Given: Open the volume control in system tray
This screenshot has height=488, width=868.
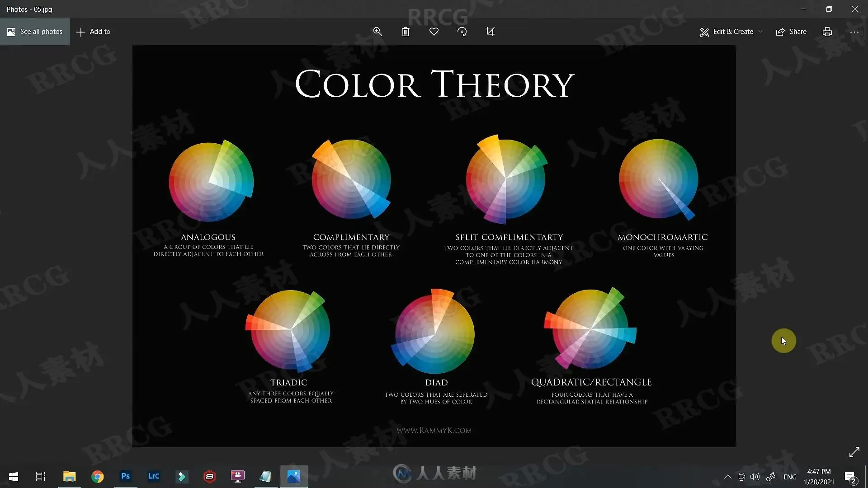Looking at the screenshot, I should point(755,477).
